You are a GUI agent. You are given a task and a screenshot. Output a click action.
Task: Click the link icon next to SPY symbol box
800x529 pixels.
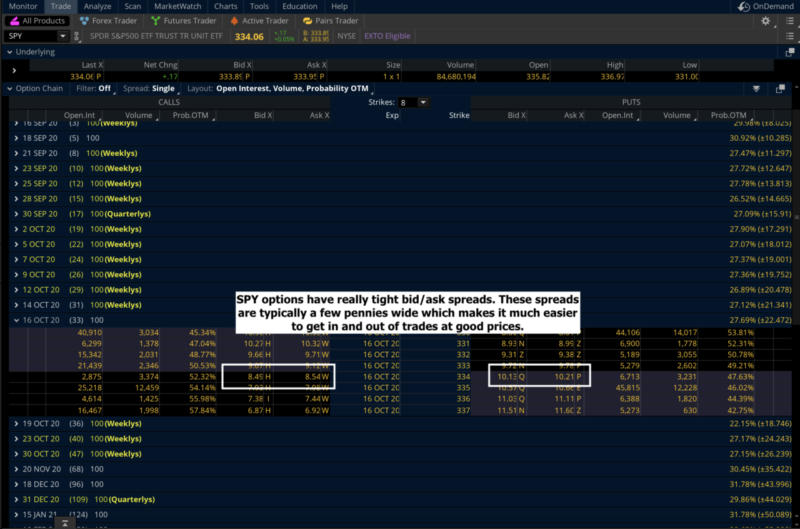(77, 36)
